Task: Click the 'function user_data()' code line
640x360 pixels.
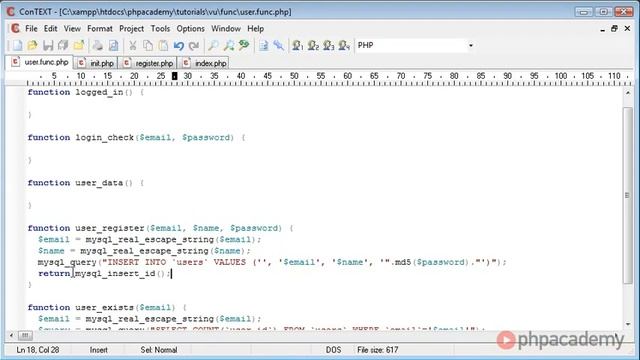Action: point(86,183)
